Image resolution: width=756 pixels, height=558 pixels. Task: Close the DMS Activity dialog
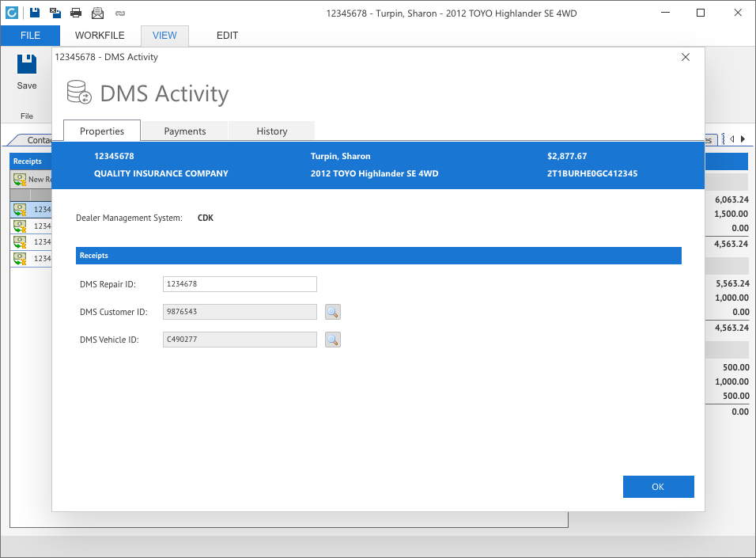point(685,57)
